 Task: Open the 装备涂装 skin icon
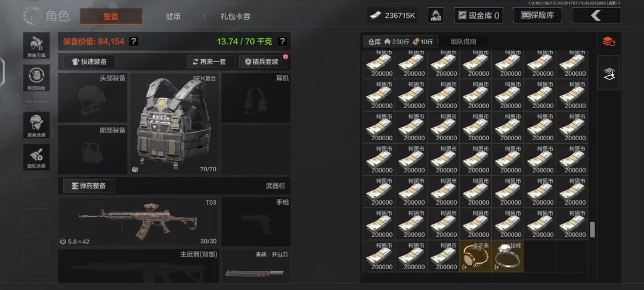[x=36, y=125]
